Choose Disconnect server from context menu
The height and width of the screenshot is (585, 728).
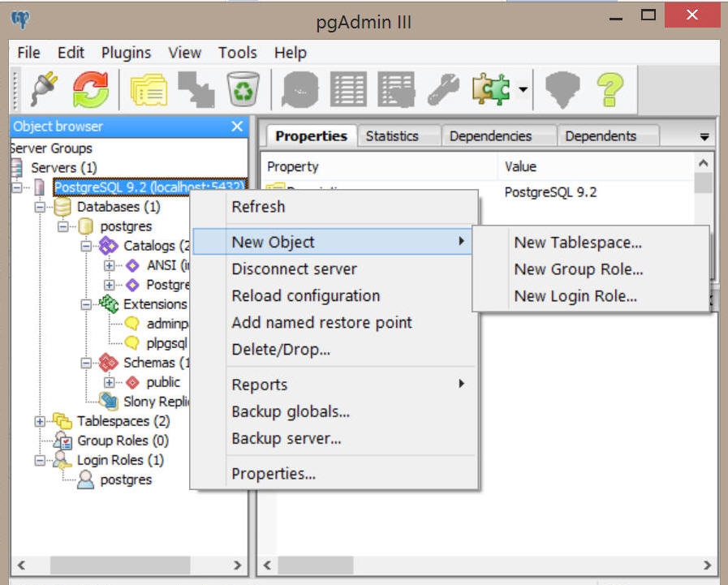point(334,269)
